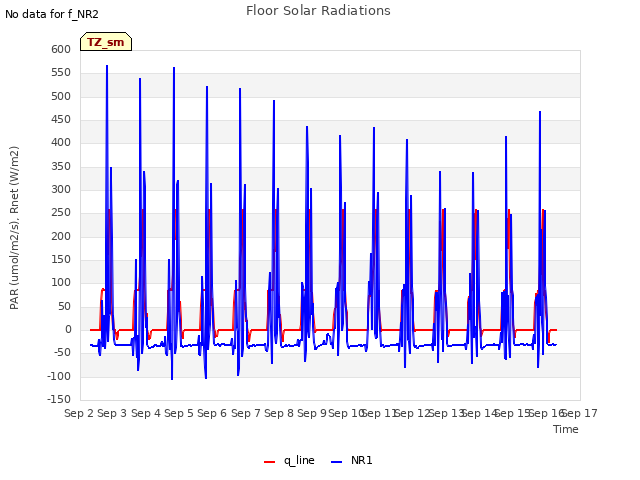Screen dimensions: 640x480
Task: Toggle the NR1 series in legend
Action: tap(352, 460)
